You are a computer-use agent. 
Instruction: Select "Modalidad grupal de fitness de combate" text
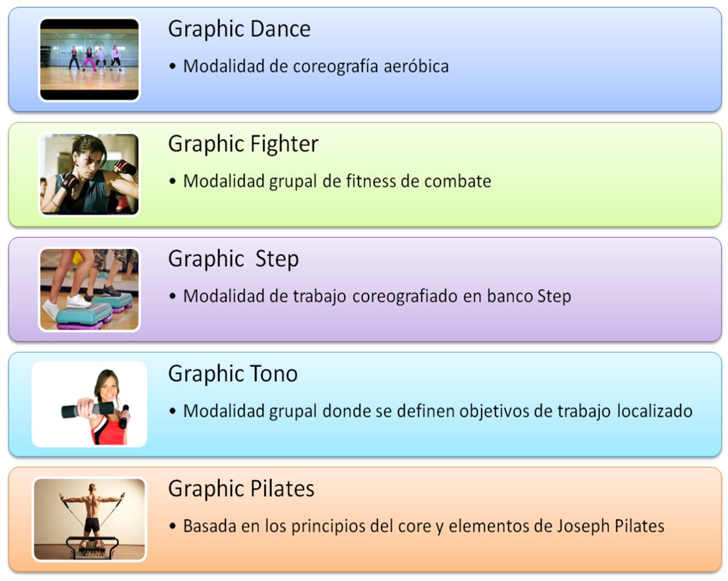coord(337,182)
